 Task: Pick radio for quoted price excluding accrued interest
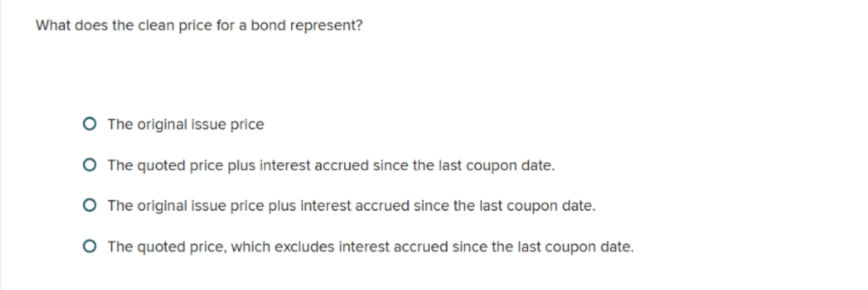89,246
